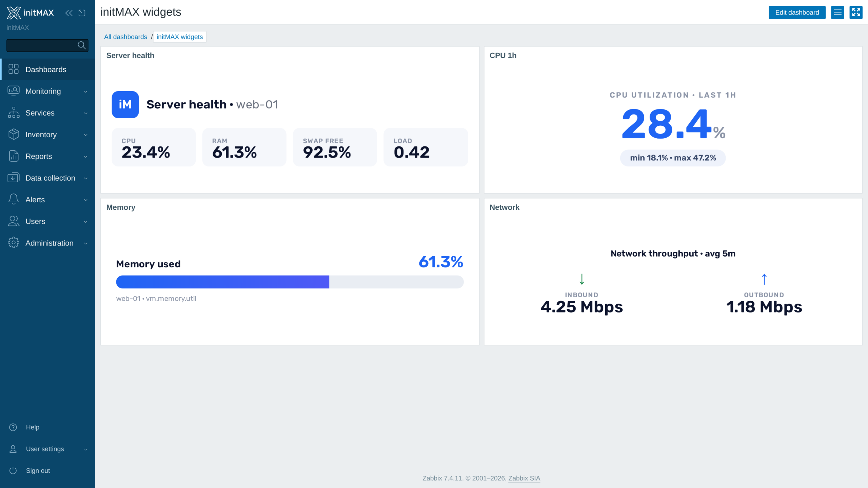Open the Reports menu item
Image resolution: width=868 pixels, height=488 pixels.
click(x=47, y=156)
